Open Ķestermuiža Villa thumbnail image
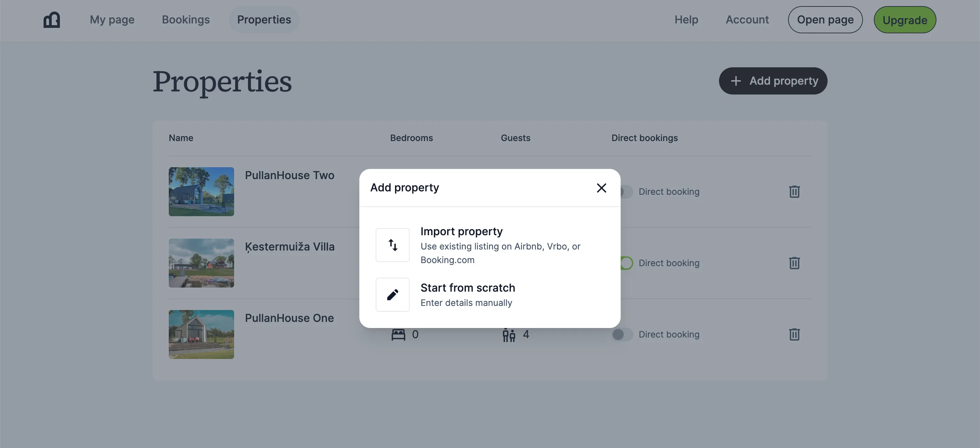This screenshot has height=448, width=980. 201,263
